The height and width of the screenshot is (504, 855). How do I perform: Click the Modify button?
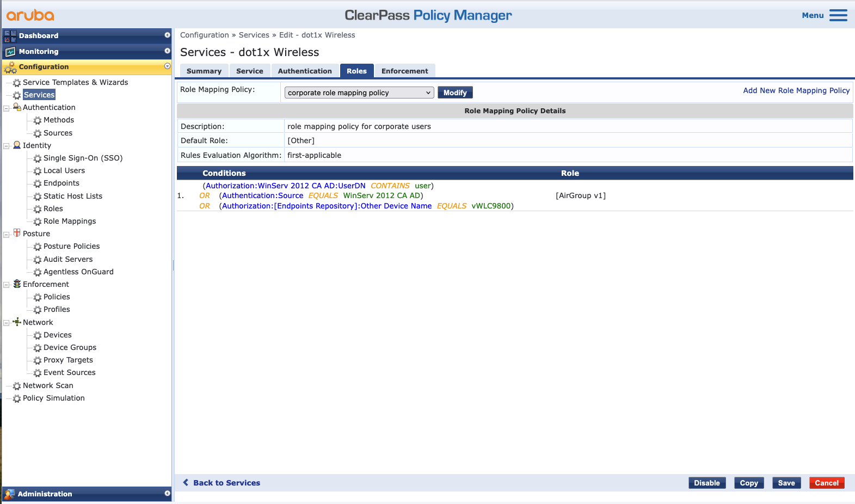(455, 93)
